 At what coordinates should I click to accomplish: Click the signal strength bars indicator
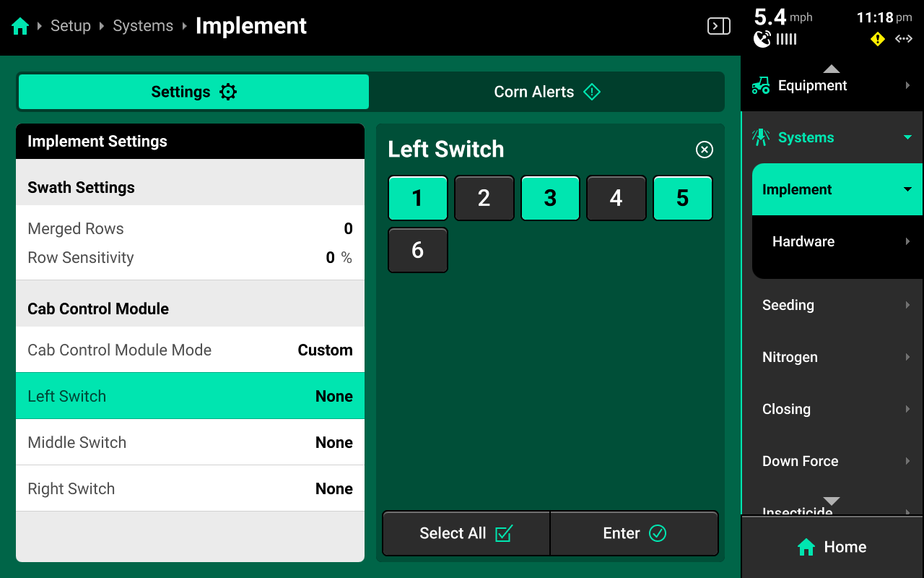tap(787, 39)
